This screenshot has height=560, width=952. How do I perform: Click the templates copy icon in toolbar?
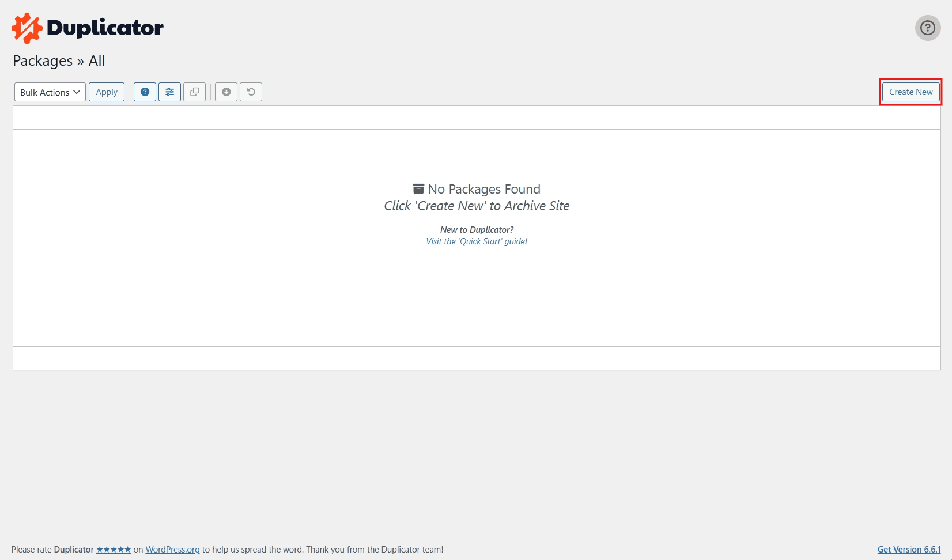click(x=194, y=92)
